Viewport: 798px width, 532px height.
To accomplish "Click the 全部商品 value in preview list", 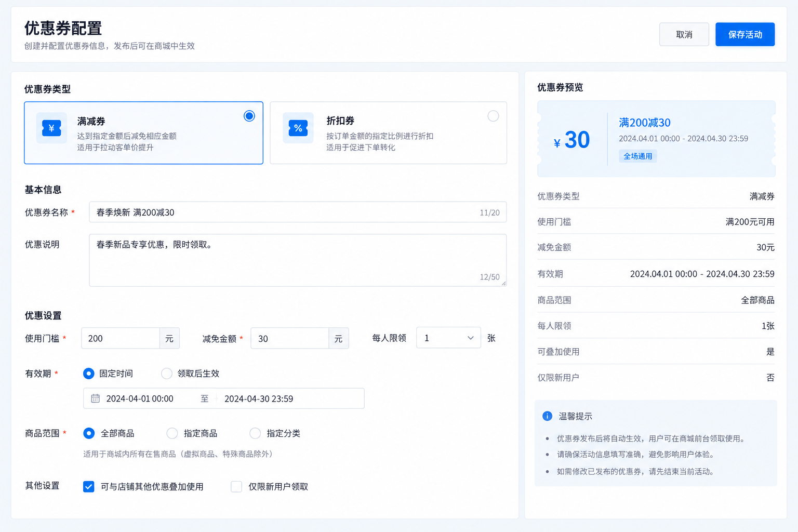I will click(x=757, y=300).
